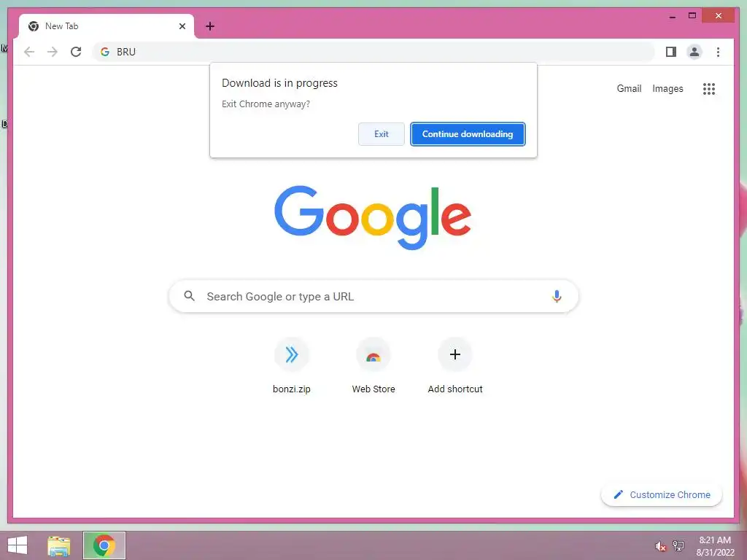Close the New Tab tab
The height and width of the screenshot is (560, 747).
(x=182, y=26)
